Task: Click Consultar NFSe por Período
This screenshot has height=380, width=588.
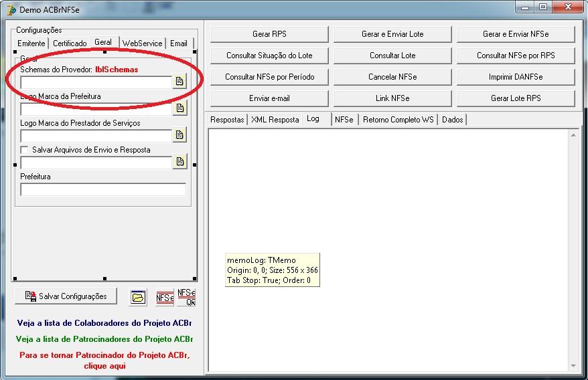Action: pyautogui.click(x=269, y=77)
